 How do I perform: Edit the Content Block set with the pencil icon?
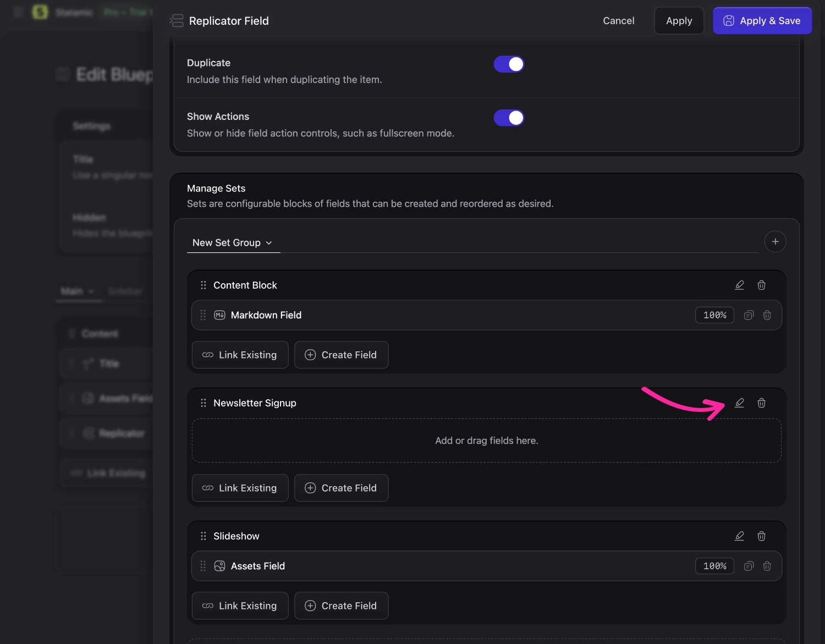[739, 285]
